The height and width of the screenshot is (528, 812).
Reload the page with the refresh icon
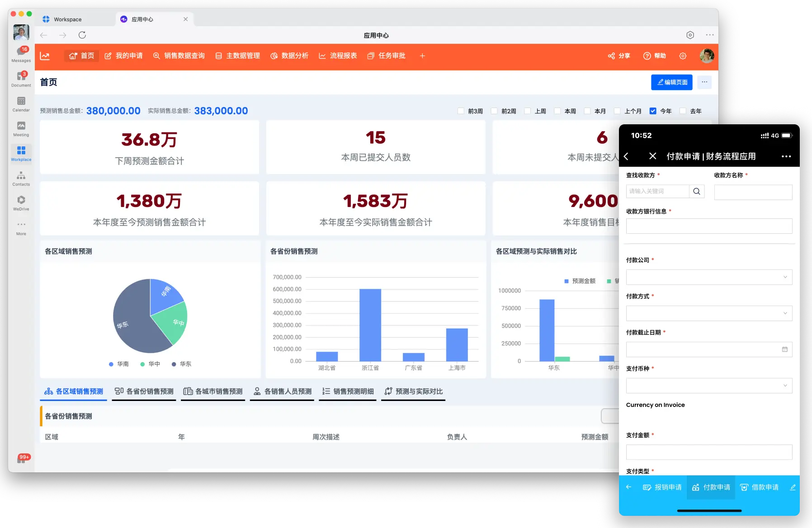point(82,35)
